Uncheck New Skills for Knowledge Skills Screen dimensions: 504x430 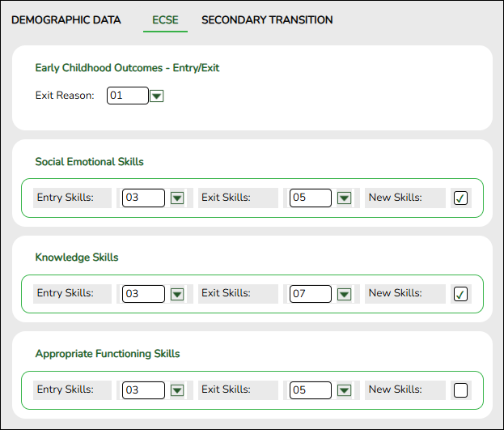click(460, 294)
